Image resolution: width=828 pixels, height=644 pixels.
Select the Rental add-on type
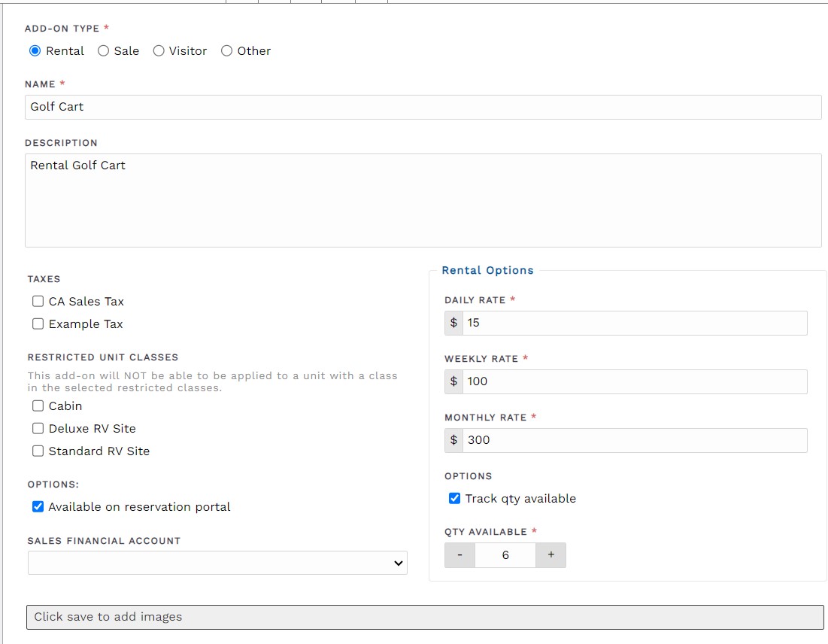pos(35,51)
